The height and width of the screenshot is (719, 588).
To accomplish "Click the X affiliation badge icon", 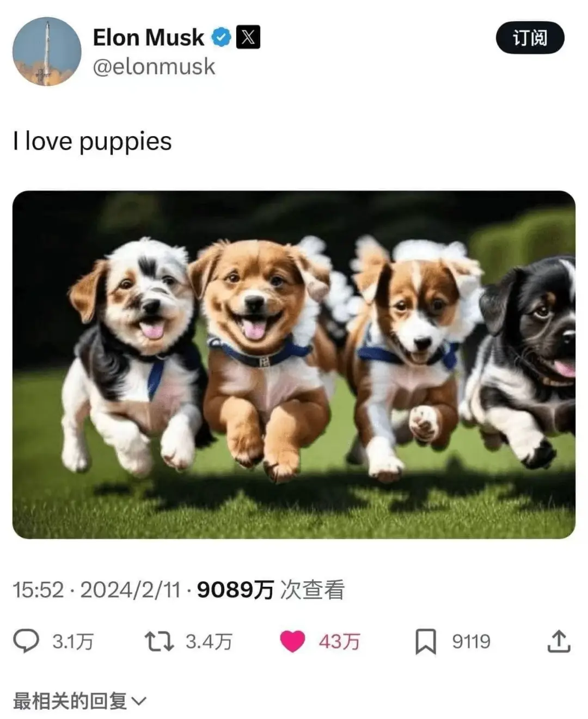I will click(x=248, y=37).
